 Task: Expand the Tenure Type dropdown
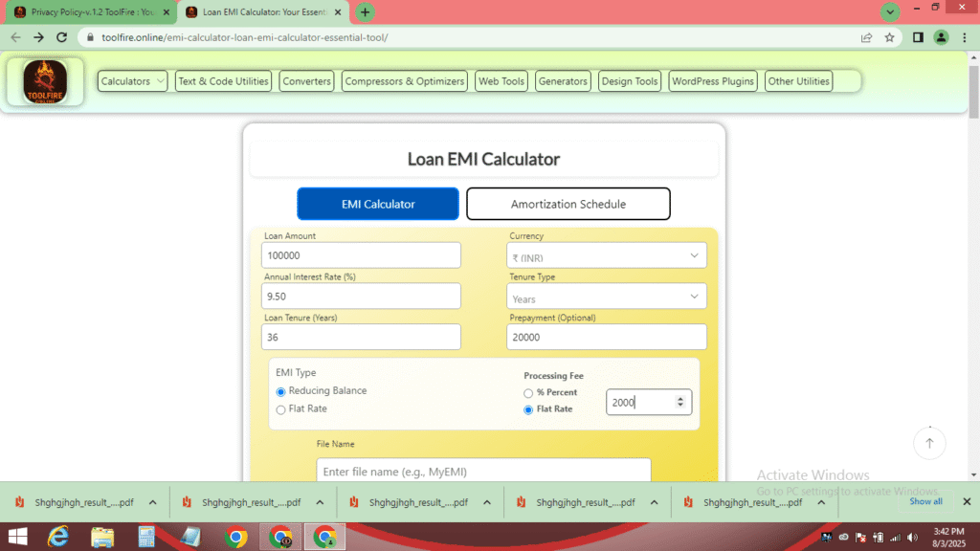click(607, 298)
